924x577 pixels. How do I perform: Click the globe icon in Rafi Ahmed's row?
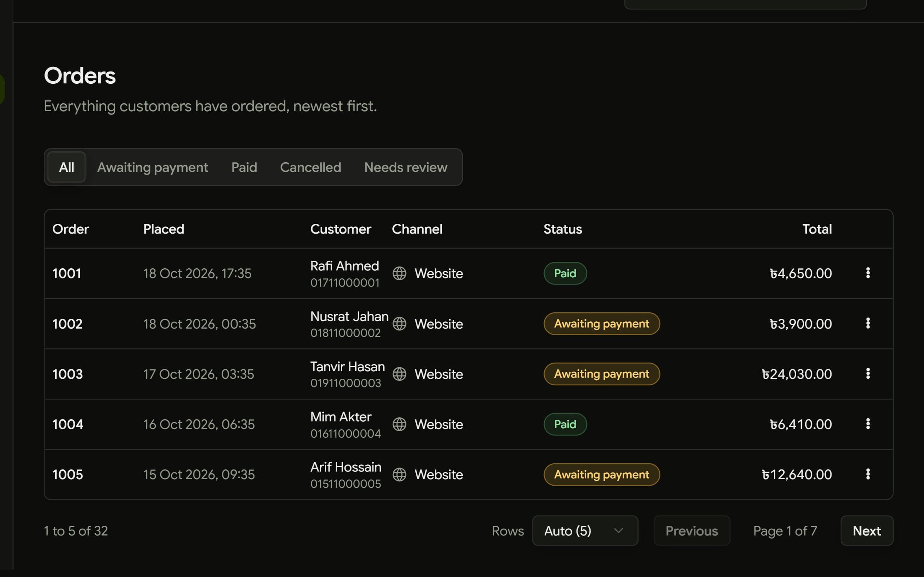(399, 273)
